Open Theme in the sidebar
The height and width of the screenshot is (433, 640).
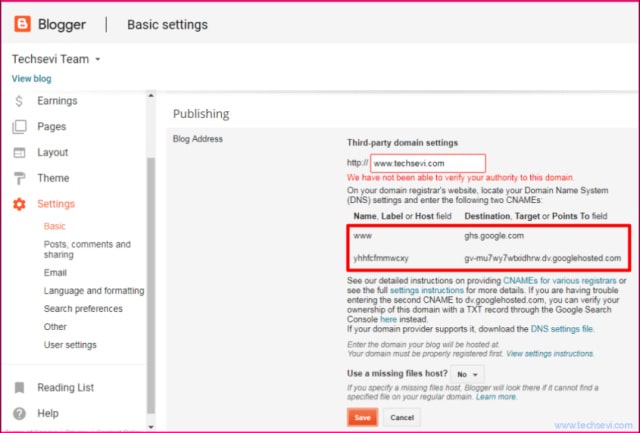[x=53, y=178]
